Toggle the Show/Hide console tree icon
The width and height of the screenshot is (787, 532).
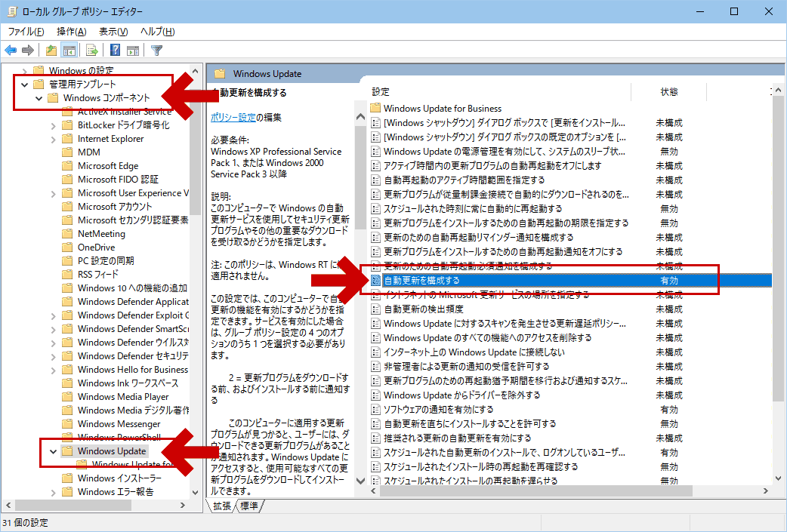coord(69,50)
